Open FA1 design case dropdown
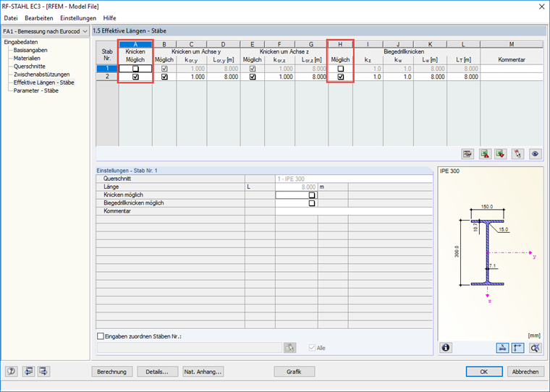 pos(46,31)
